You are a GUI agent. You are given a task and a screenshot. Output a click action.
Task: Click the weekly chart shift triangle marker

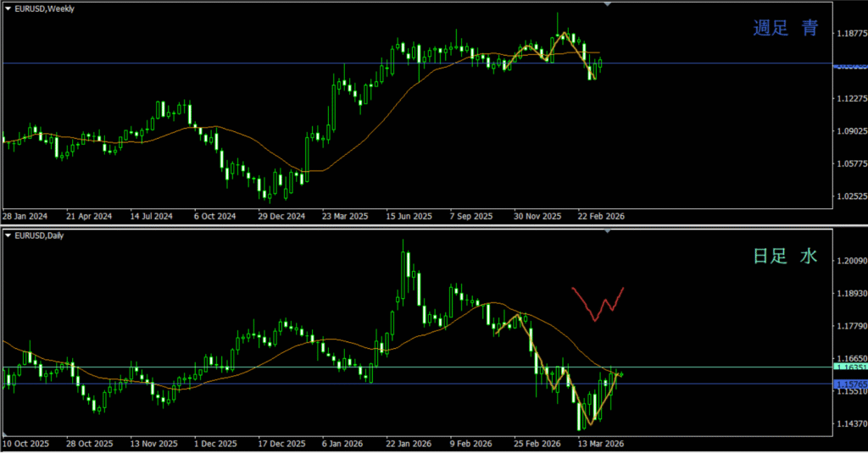607,5
